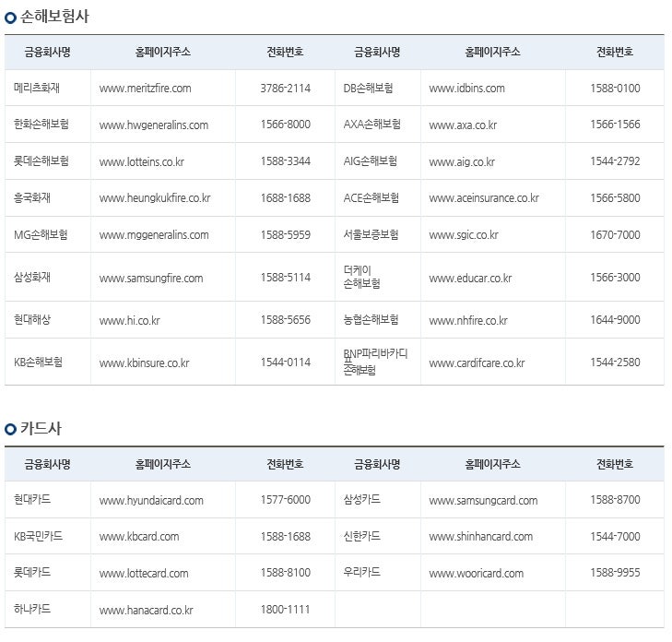Click phone number 1577-6000
Viewport: 672px width, 642px height.
286,500
